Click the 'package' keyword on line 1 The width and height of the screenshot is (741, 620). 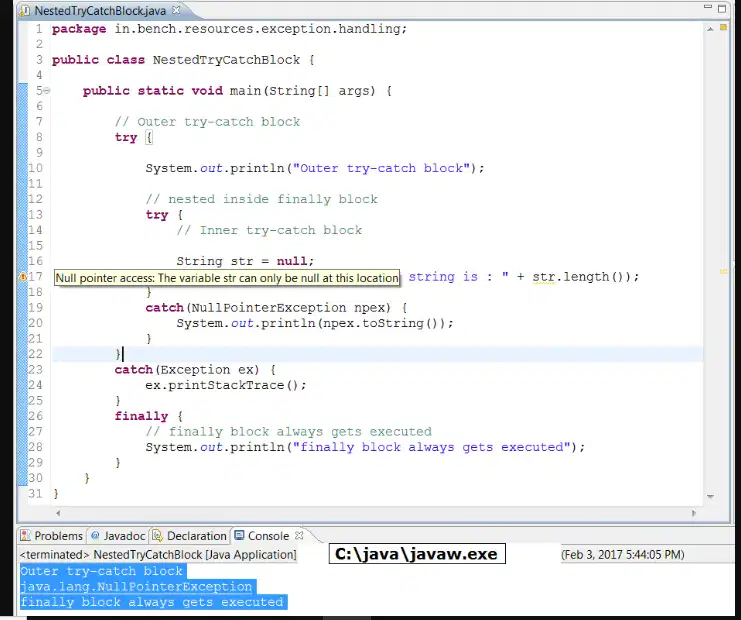[79, 29]
